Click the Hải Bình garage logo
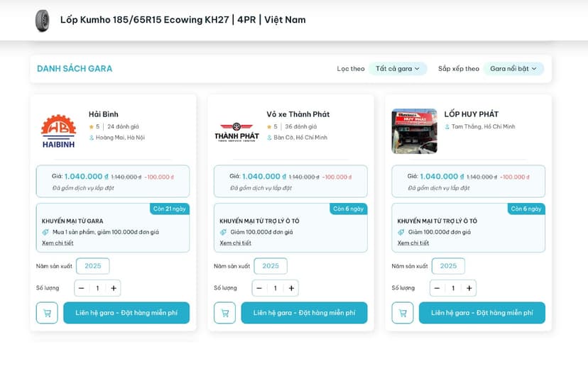Screen dimensions: 588x369 point(58,131)
